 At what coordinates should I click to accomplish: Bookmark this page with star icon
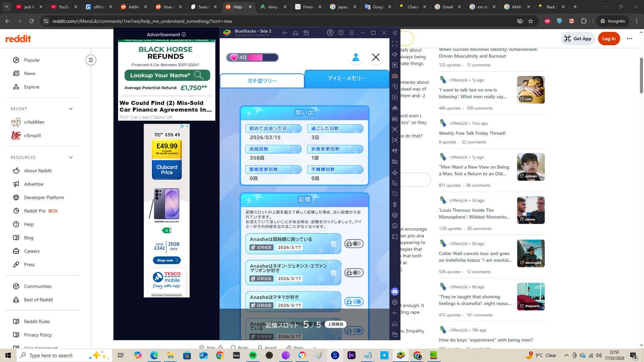tap(531, 21)
